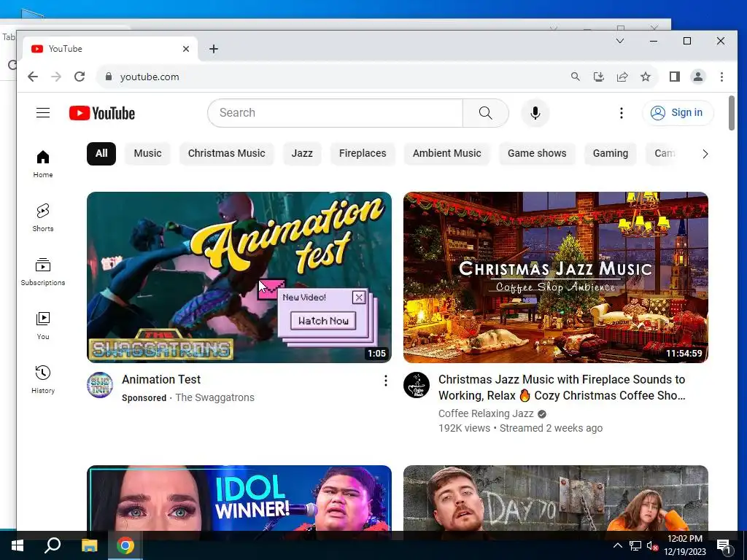Open the Windows notification center
The height and width of the screenshot is (560, 747).
[x=724, y=545]
